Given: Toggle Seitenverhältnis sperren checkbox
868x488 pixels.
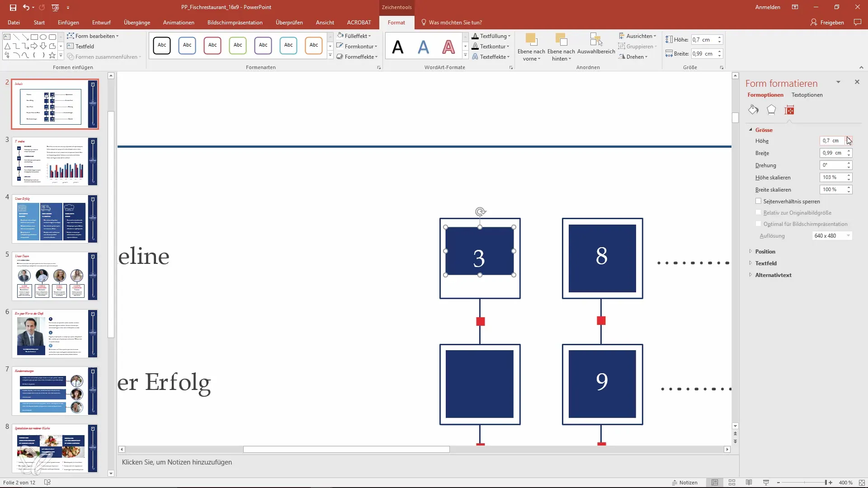Looking at the screenshot, I should point(758,201).
